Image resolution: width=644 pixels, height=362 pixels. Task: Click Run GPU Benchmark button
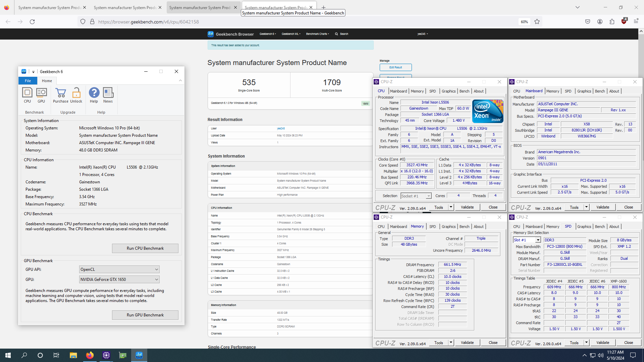coord(145,315)
